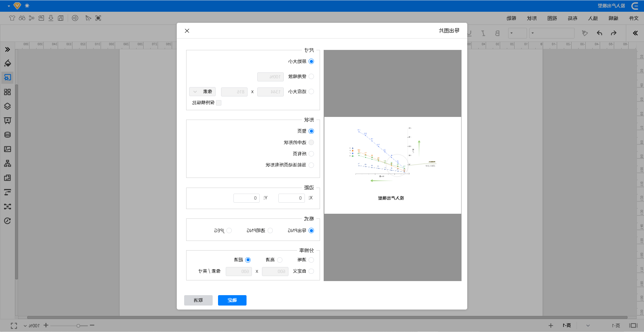This screenshot has height=332, width=644.
Task: Toggle bold B formatting icon
Action: pyautogui.click(x=497, y=33)
